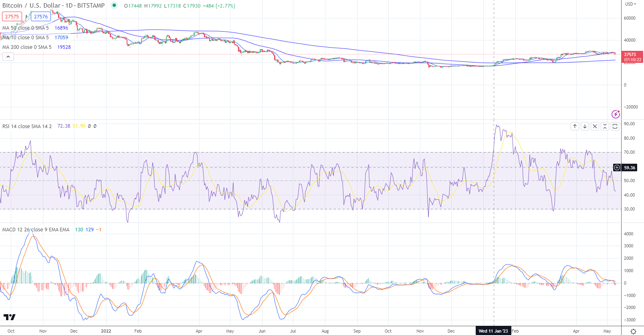Click 30.00 on the RSI axis

click(630, 209)
